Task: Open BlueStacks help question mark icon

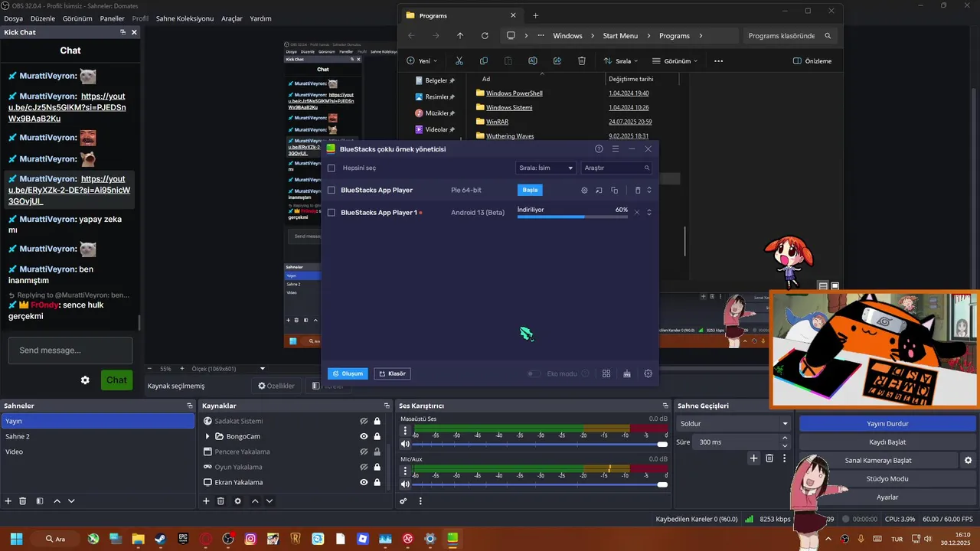Action: click(599, 149)
